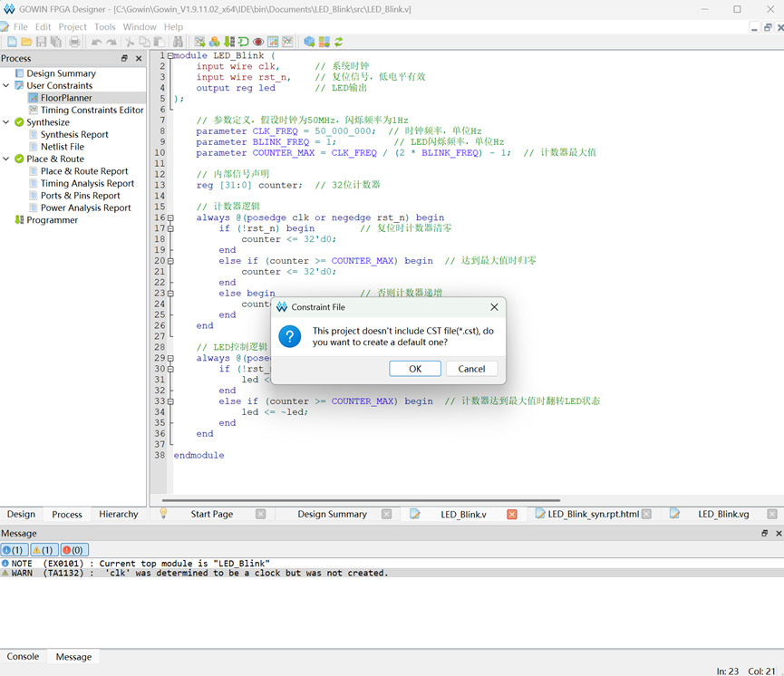
Task: Click the editor horizontal scrollbar
Action: tap(361, 500)
